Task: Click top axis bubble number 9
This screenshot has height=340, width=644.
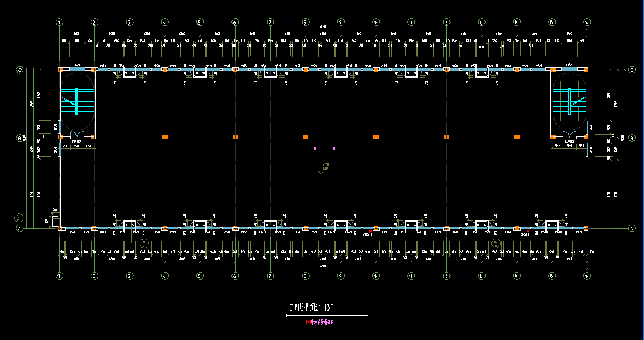Action: pyautogui.click(x=340, y=22)
